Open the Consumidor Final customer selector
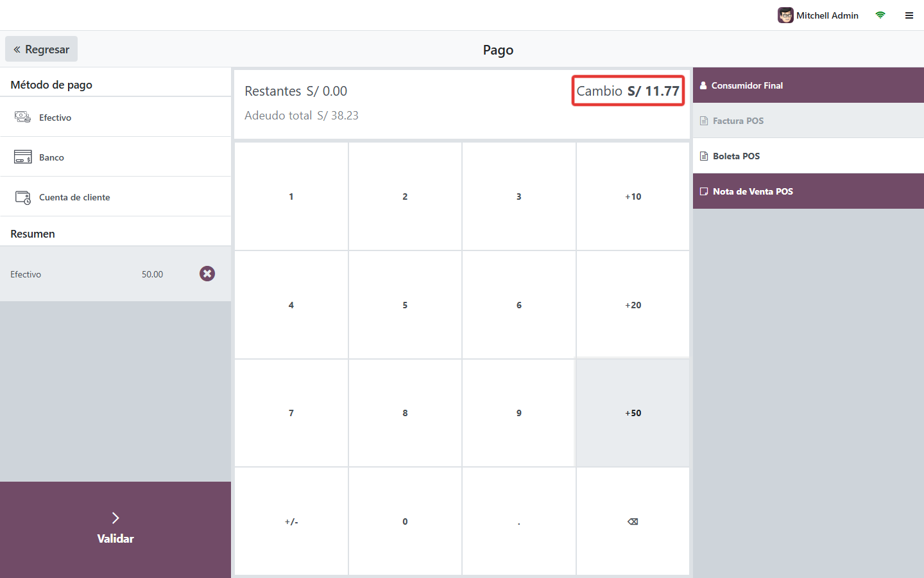Image resolution: width=924 pixels, height=578 pixels. click(x=809, y=85)
